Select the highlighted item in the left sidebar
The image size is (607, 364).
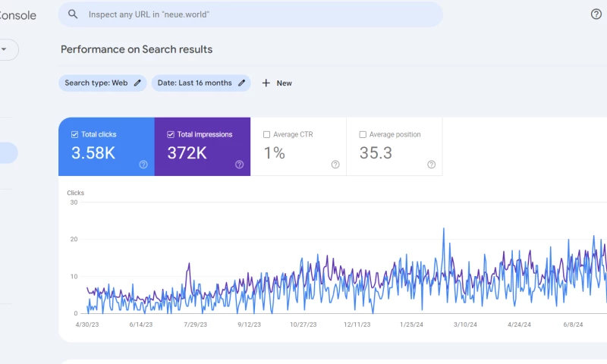coord(8,152)
